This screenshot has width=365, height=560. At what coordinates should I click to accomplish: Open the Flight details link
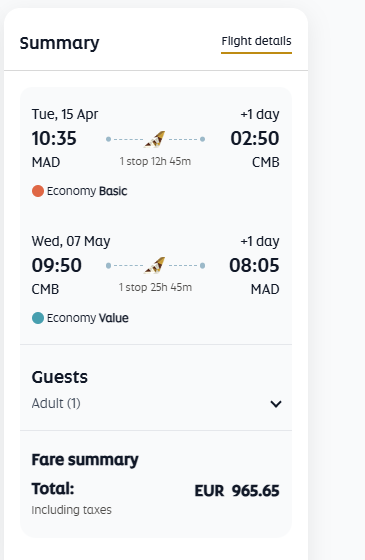tap(256, 41)
